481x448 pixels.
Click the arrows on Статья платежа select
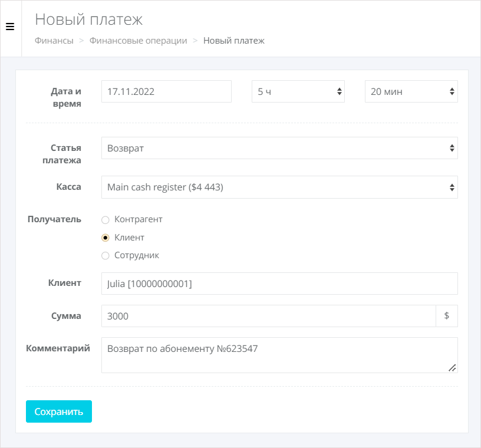(452, 148)
